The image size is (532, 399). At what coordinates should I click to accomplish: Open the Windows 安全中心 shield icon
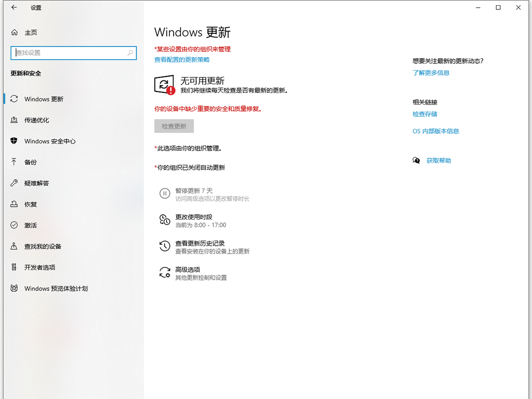(14, 141)
